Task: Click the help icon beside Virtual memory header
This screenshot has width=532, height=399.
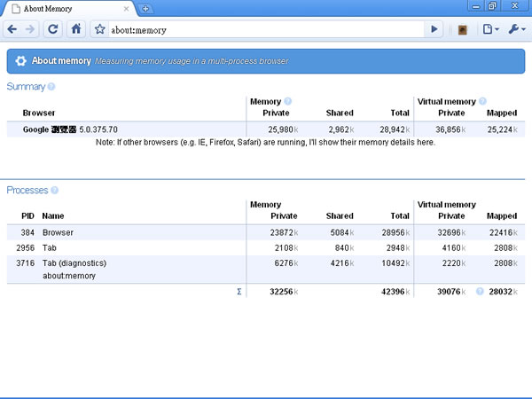Action: pos(482,101)
